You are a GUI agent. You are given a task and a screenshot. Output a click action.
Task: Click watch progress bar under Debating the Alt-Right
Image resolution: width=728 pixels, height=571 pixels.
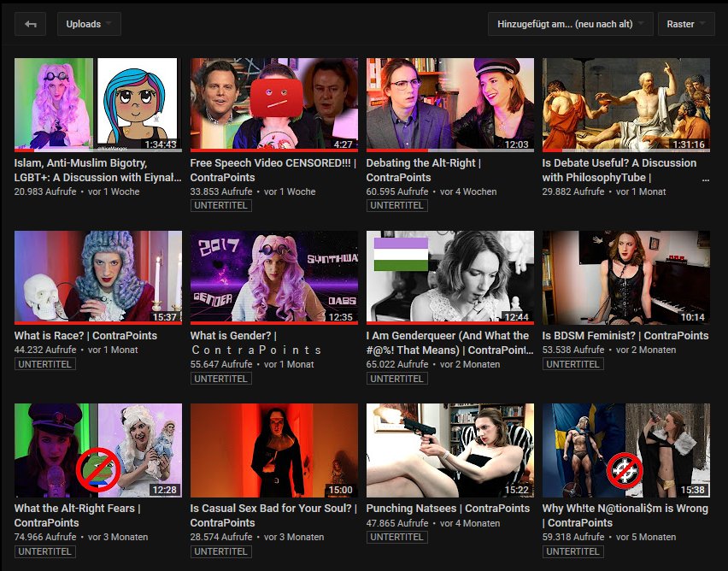point(450,150)
